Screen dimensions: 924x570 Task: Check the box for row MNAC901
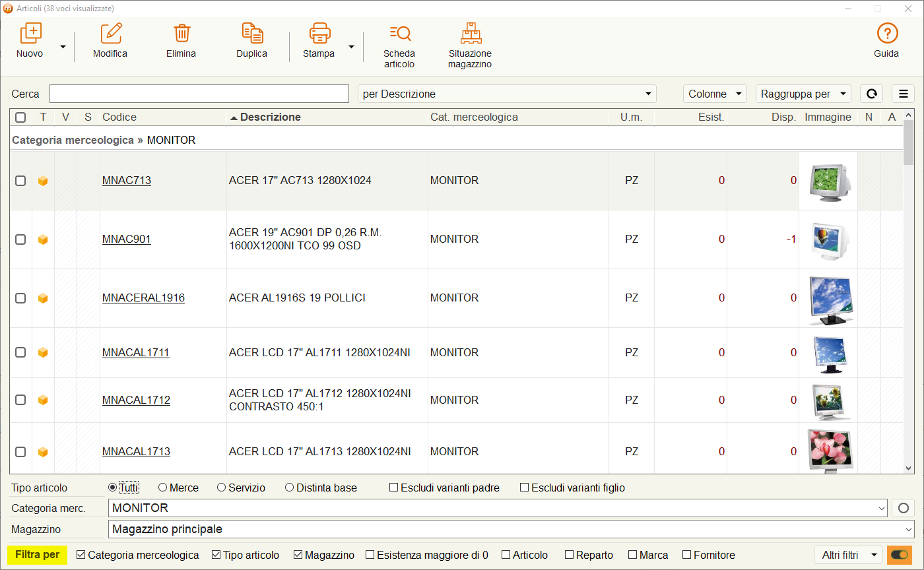pyautogui.click(x=20, y=239)
